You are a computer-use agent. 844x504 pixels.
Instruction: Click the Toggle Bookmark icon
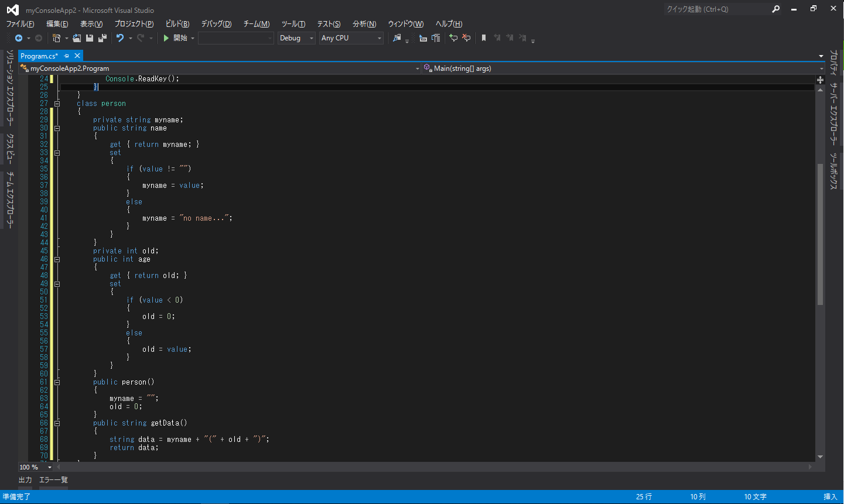(x=484, y=38)
